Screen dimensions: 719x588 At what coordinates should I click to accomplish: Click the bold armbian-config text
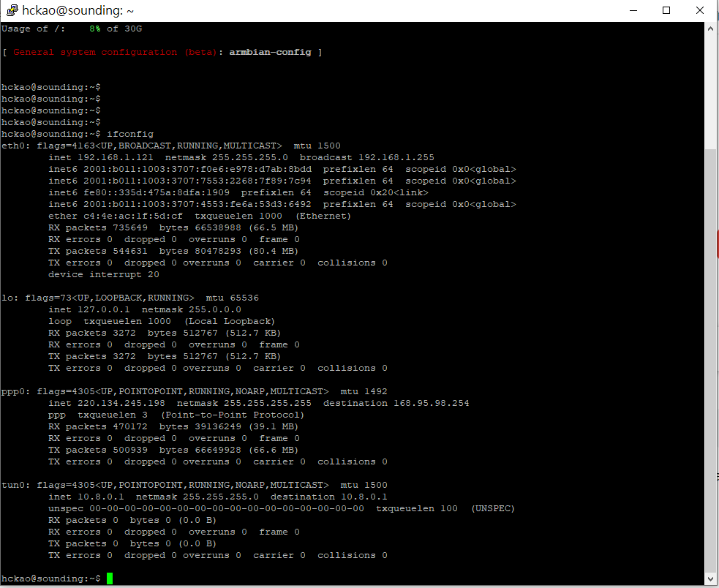pyautogui.click(x=270, y=52)
